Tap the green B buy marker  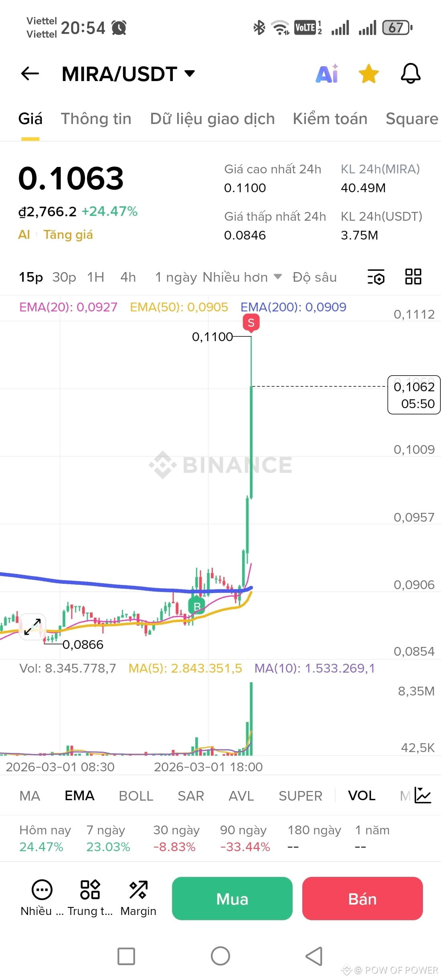197,606
